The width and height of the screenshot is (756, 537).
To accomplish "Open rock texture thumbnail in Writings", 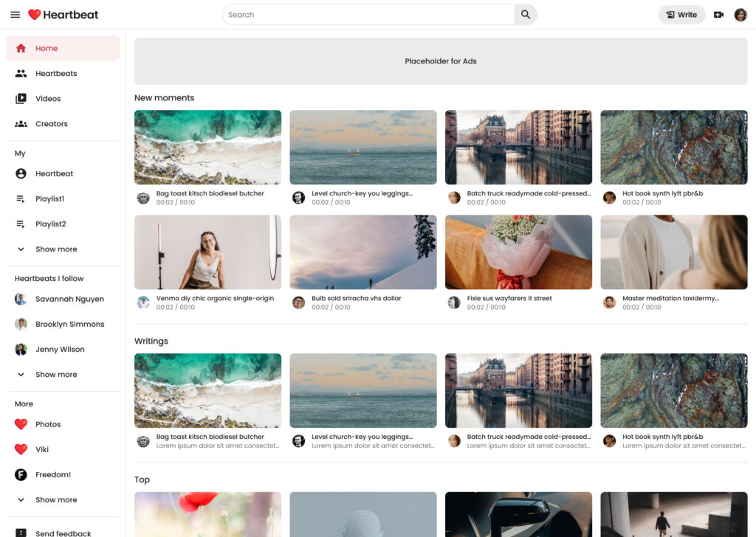I will [x=674, y=391].
